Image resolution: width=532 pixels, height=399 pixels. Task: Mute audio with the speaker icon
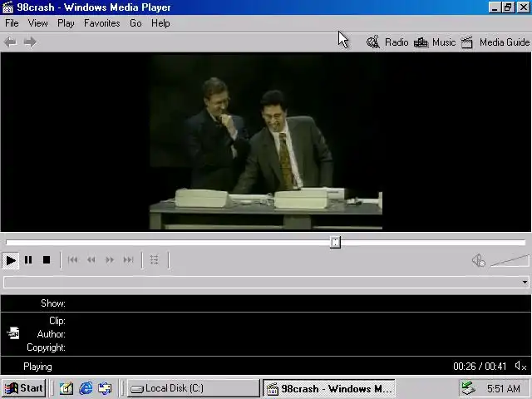pyautogui.click(x=479, y=260)
